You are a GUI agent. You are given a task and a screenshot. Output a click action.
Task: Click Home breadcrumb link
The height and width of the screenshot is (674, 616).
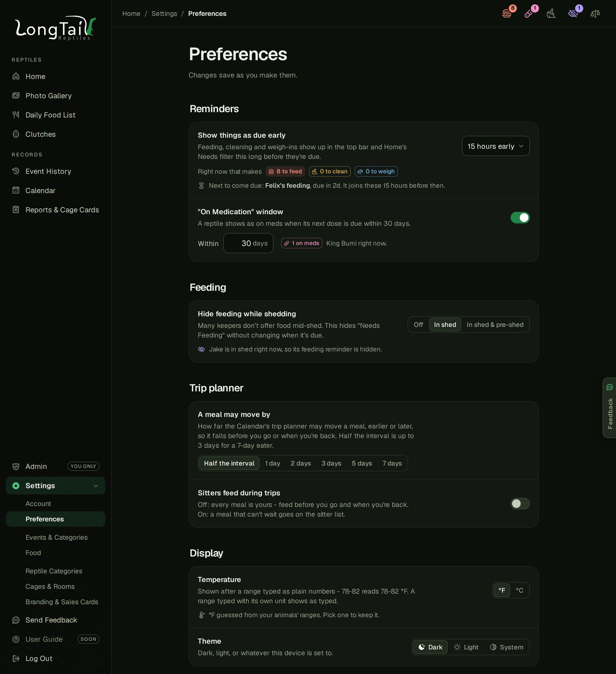[x=131, y=13]
